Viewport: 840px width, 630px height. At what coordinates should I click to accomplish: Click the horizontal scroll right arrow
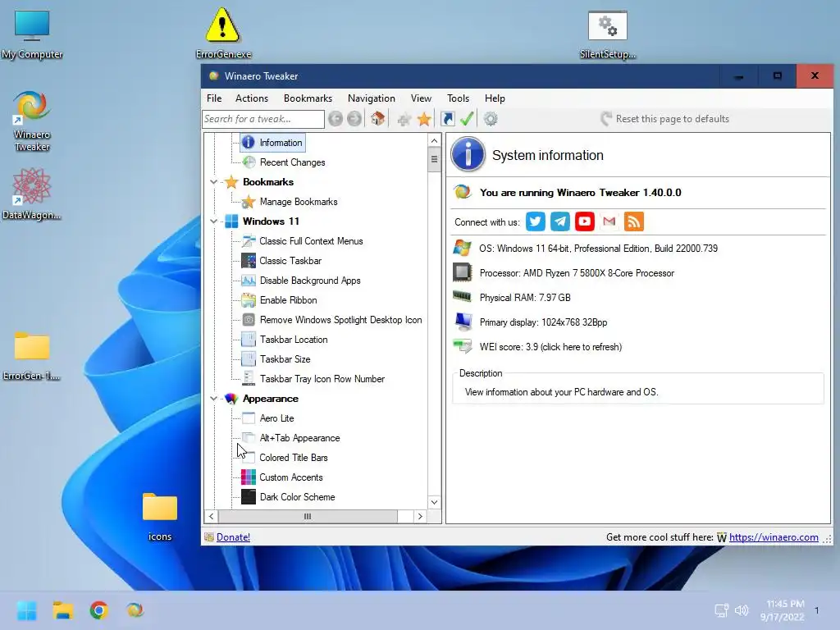click(420, 517)
